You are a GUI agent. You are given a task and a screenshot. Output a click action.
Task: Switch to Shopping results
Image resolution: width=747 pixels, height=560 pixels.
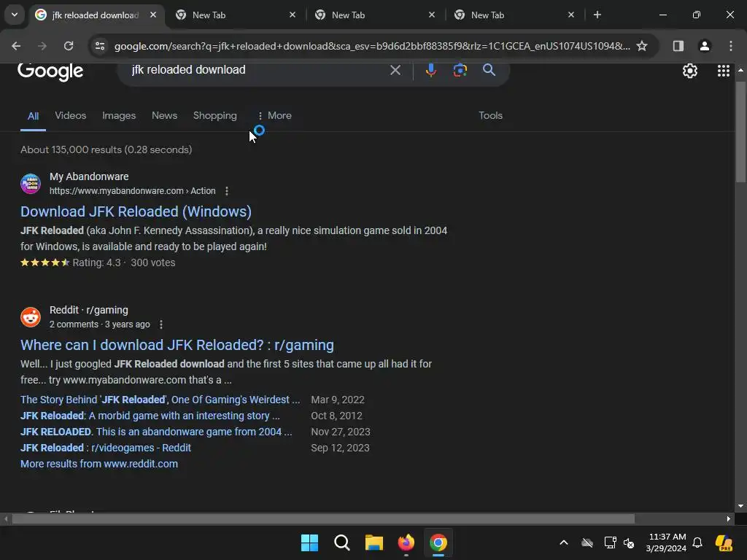215,116
